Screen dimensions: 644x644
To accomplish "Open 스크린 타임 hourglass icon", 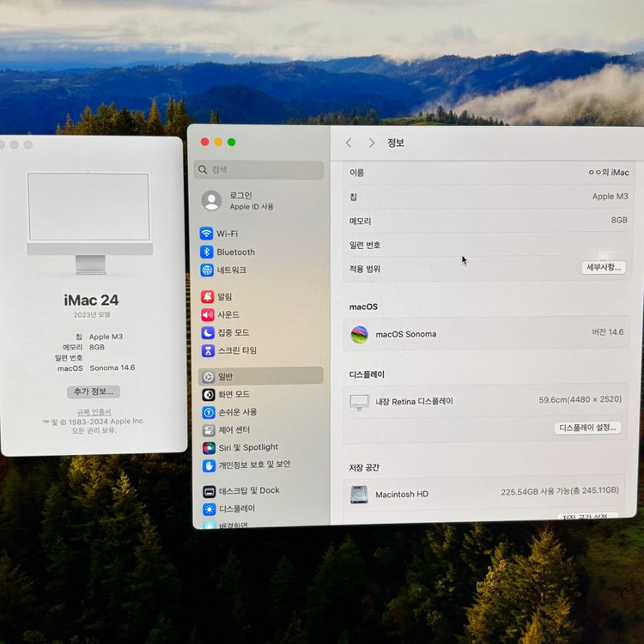I will click(208, 350).
